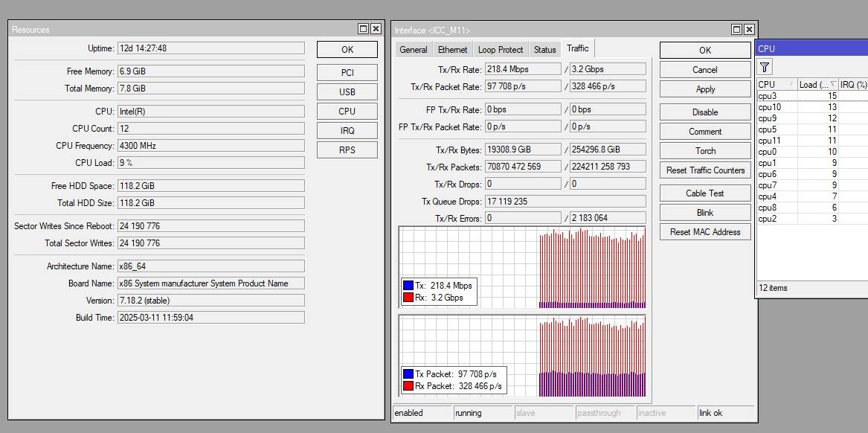The height and width of the screenshot is (433, 868).
Task: Add a Comment to the interface
Action: tap(705, 132)
